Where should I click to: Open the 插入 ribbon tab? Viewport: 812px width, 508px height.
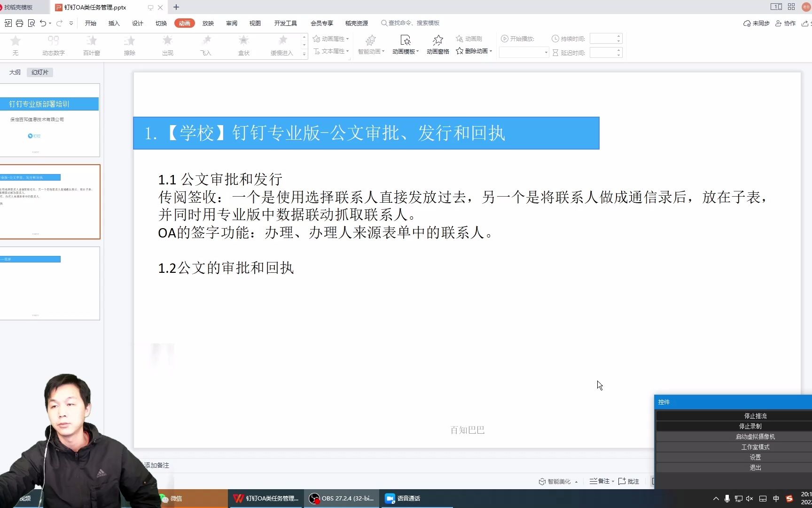[x=114, y=23]
